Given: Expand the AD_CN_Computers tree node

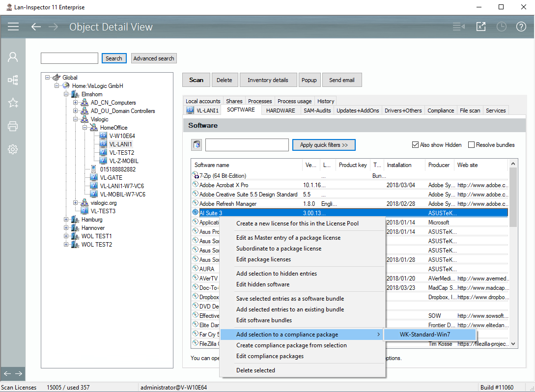Looking at the screenshot, I should click(x=76, y=103).
